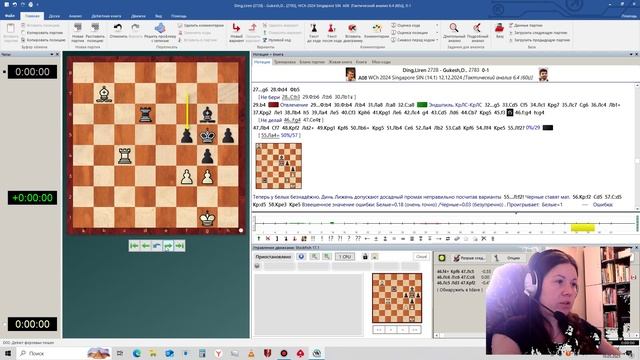
Task: Click the Text after move icon
Action: [331, 28]
